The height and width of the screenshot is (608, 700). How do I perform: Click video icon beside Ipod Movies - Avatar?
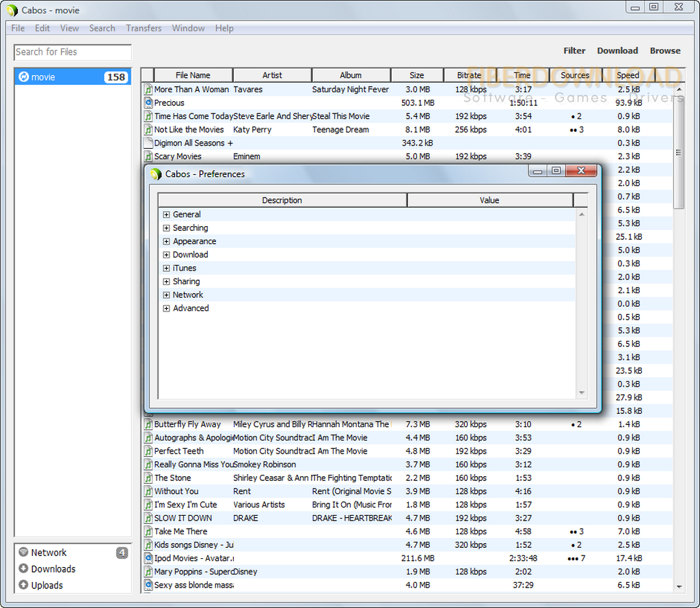pyautogui.click(x=148, y=558)
